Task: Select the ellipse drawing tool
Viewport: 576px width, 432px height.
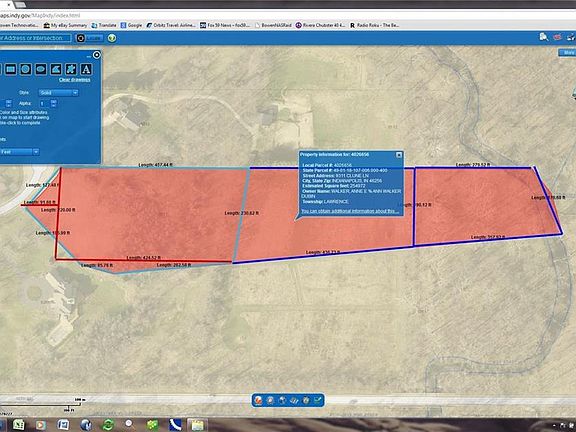Action: point(40,69)
